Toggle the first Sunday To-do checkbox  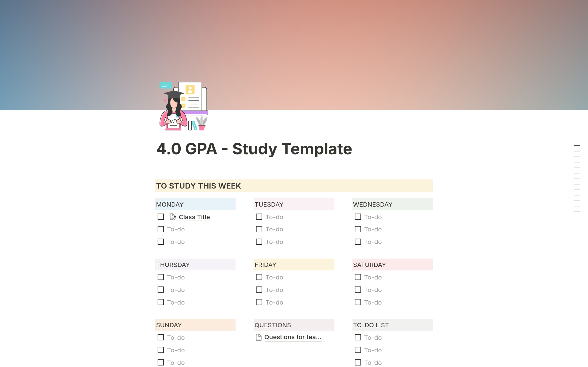161,337
